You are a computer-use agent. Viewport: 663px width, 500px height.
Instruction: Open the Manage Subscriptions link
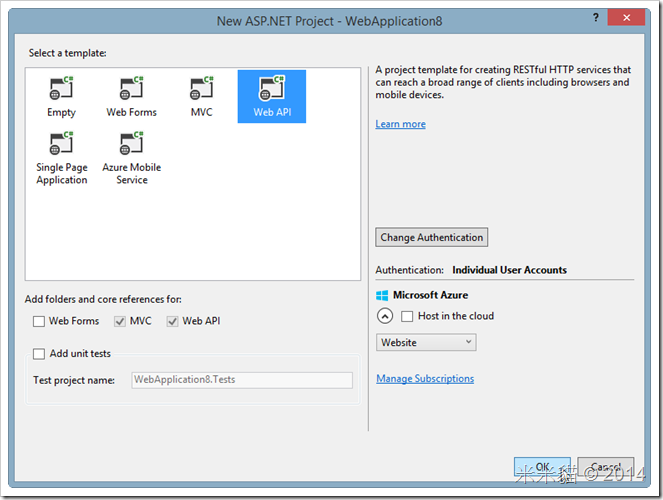coord(425,379)
